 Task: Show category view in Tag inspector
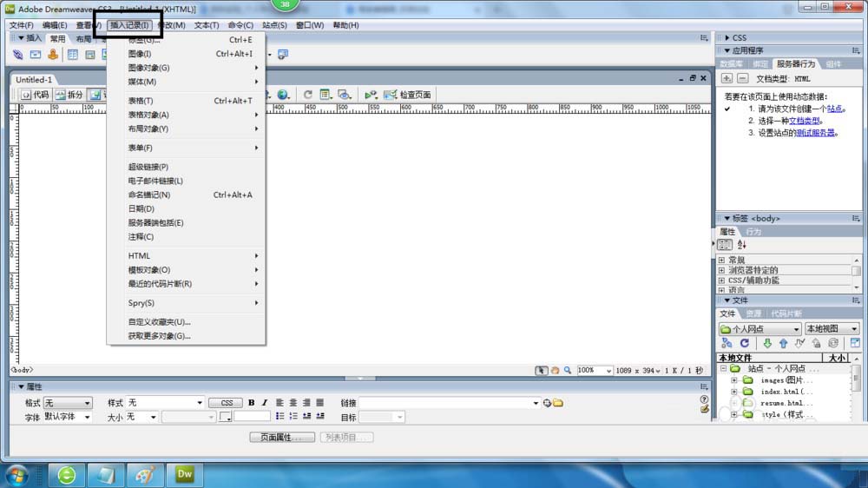(725, 244)
